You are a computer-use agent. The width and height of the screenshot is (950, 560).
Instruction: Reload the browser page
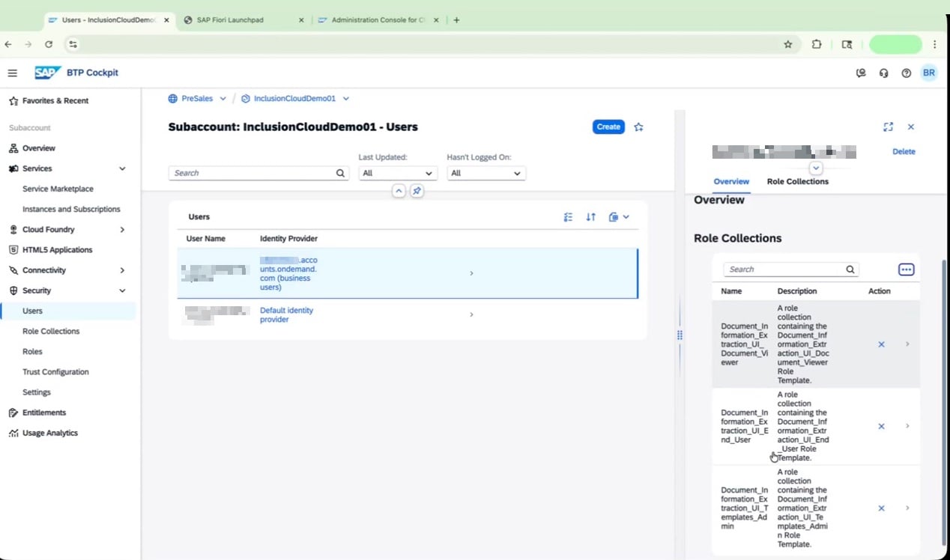pos(49,44)
